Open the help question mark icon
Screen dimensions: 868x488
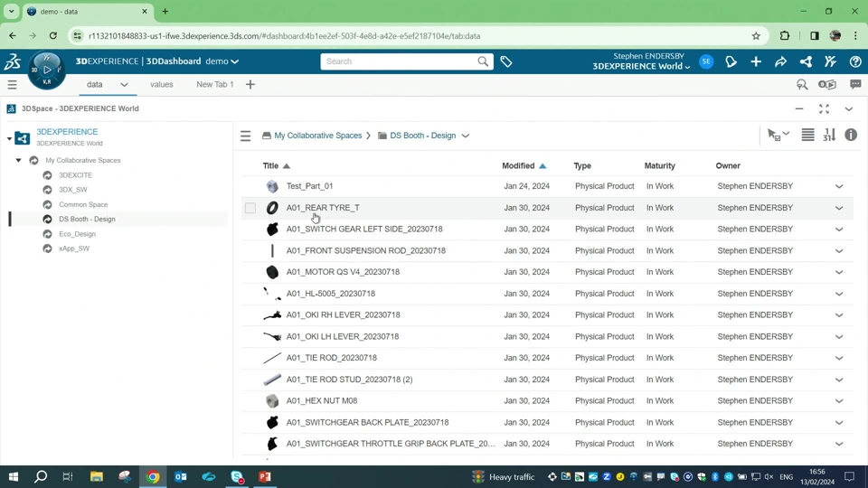(855, 61)
